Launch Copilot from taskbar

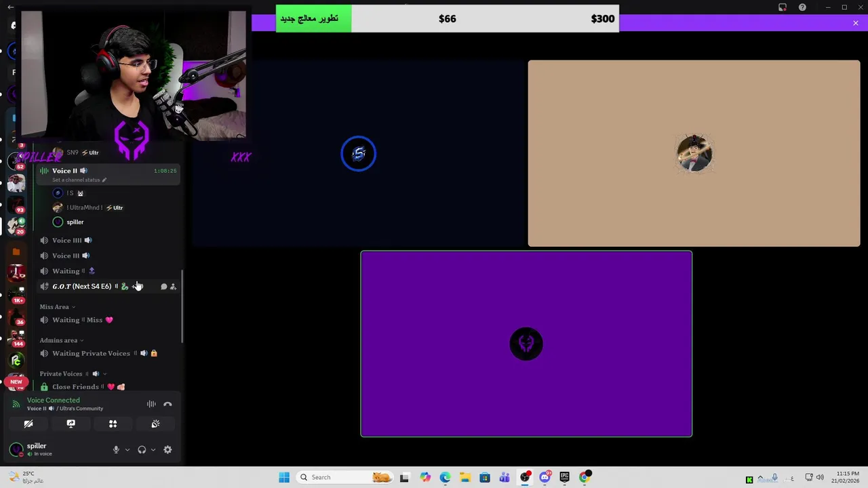pyautogui.click(x=425, y=477)
